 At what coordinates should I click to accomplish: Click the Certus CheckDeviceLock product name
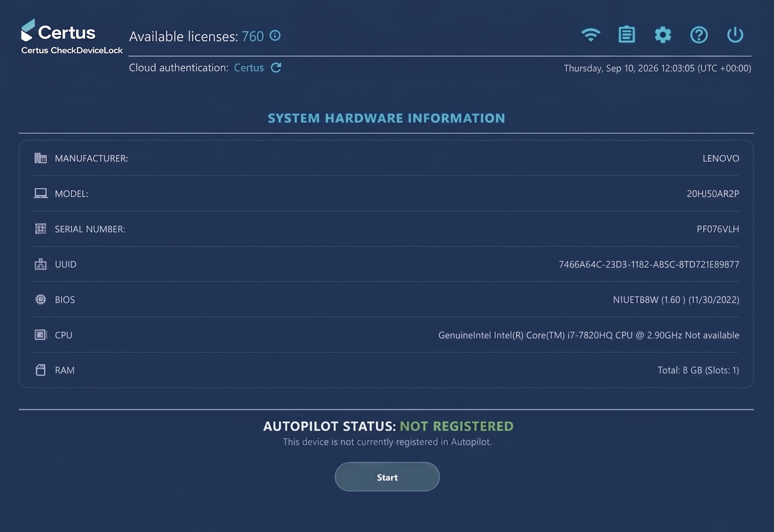(x=72, y=50)
